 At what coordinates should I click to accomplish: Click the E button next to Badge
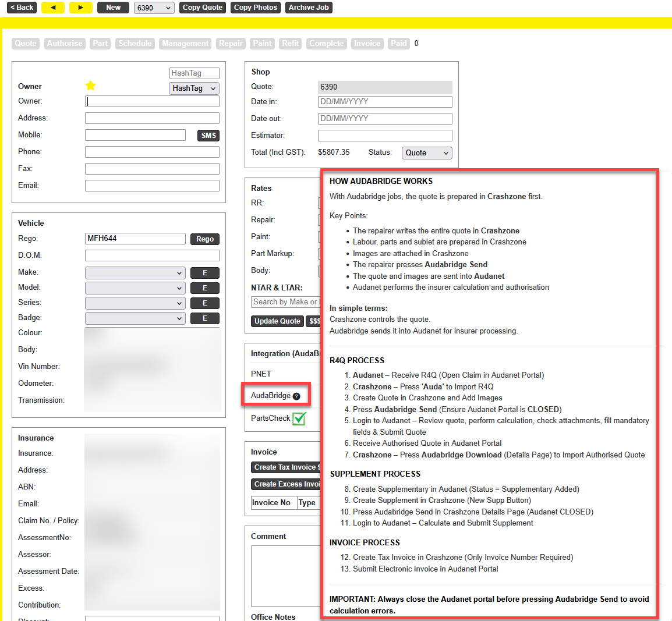tap(204, 318)
